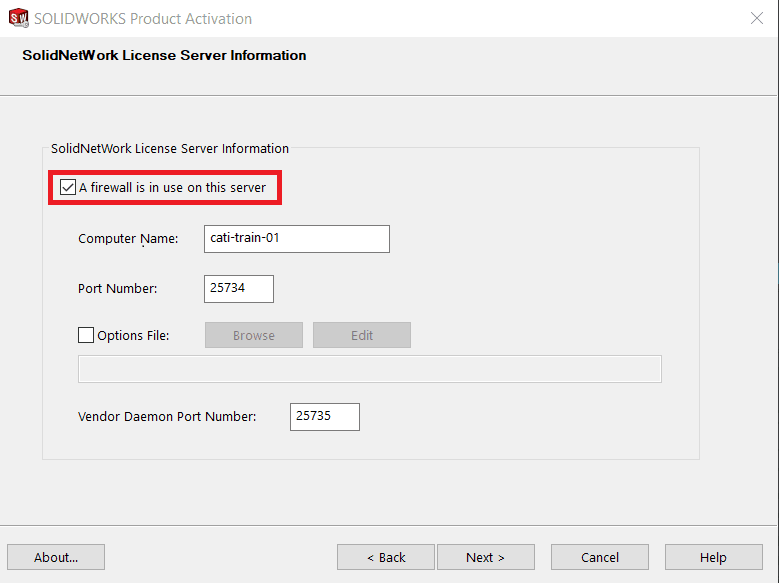Click the bold 'SolidNetWork License Server Information' heading
The height and width of the screenshot is (584, 779).
click(164, 55)
